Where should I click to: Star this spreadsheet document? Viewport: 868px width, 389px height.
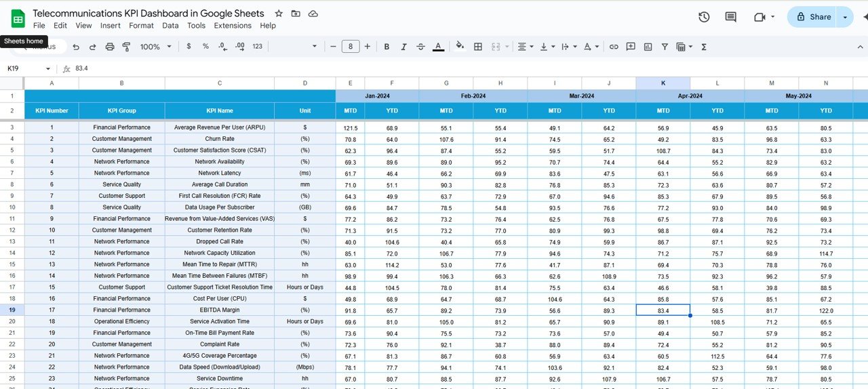[279, 14]
